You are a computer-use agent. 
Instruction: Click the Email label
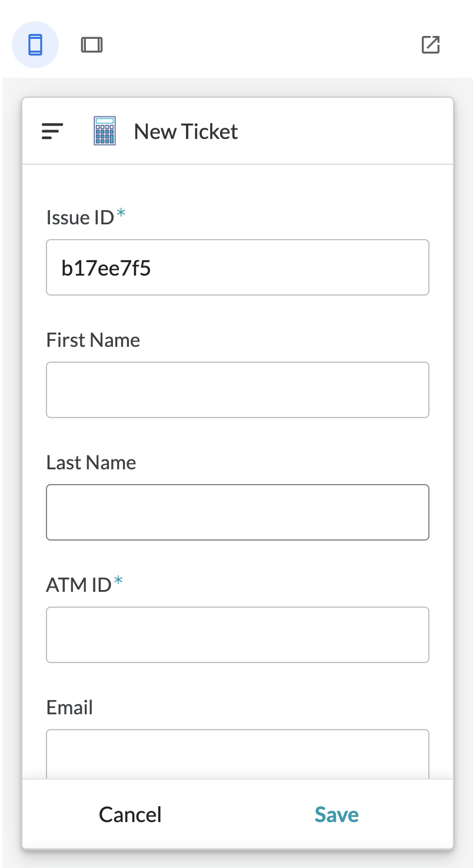[69, 708]
